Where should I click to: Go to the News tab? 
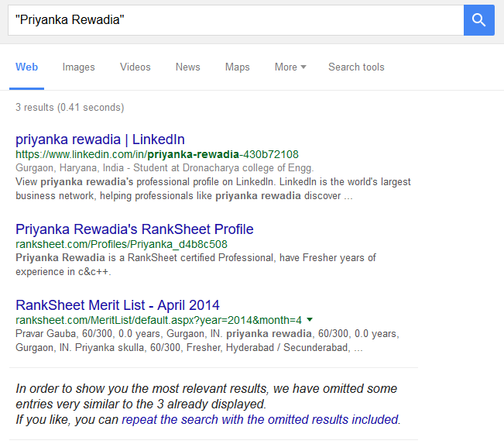(x=187, y=67)
